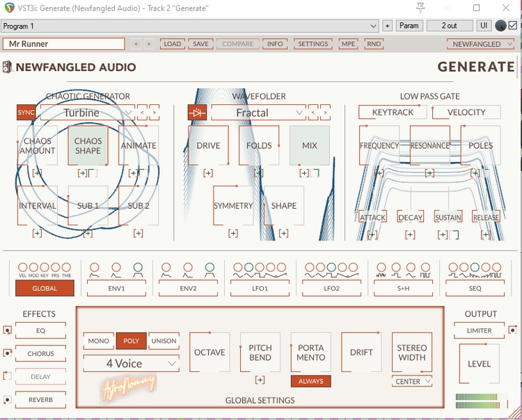Viewport: 522px width, 420px height.
Task: Open the SETTINGS button
Action: pos(313,44)
